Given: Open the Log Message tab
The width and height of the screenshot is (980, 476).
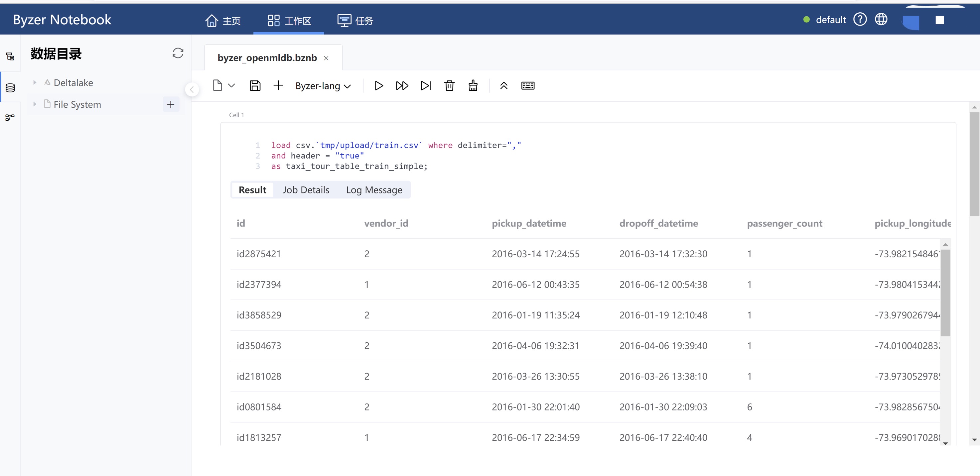Looking at the screenshot, I should pyautogui.click(x=374, y=190).
